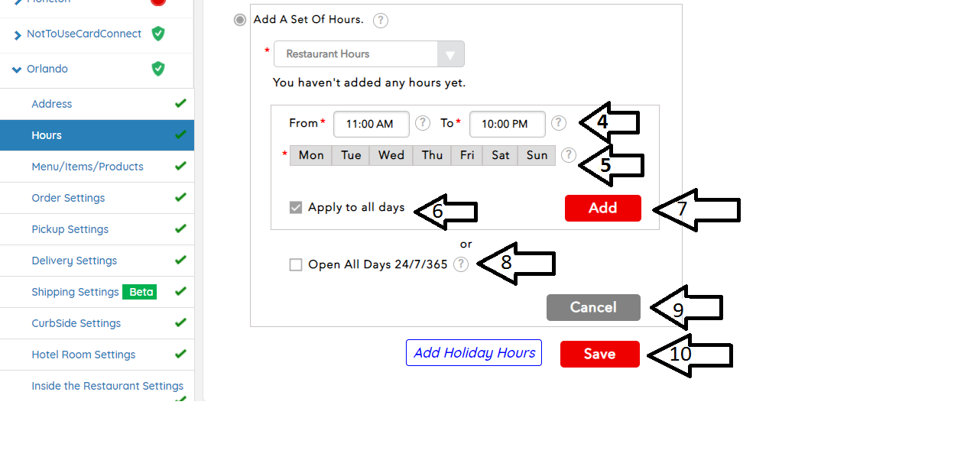Click help icon next to From time field

pyautogui.click(x=423, y=122)
